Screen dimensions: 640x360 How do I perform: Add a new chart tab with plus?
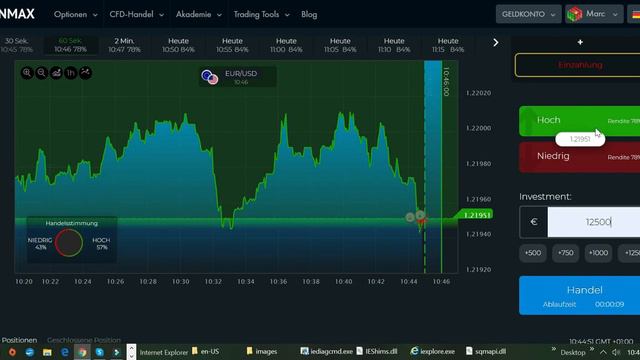[x=580, y=42]
